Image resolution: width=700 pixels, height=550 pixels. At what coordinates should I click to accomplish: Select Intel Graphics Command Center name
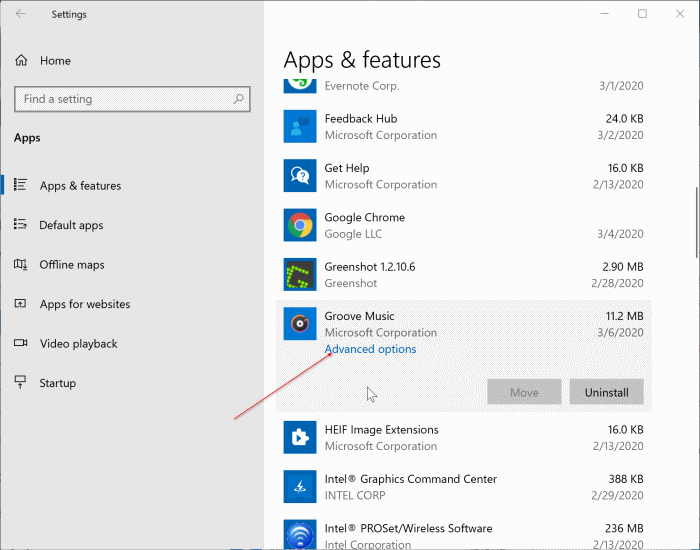(x=411, y=479)
